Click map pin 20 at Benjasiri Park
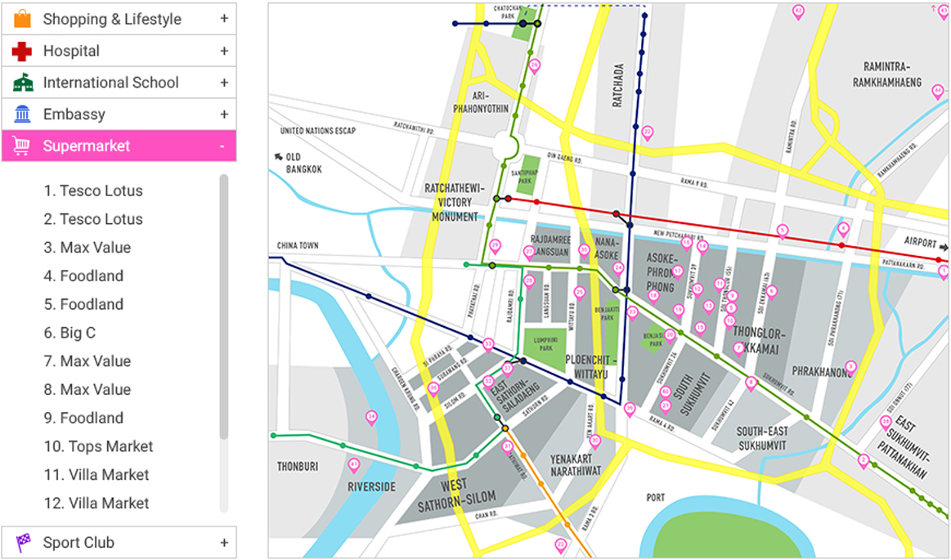This screenshot has height=560, width=951. tap(670, 334)
